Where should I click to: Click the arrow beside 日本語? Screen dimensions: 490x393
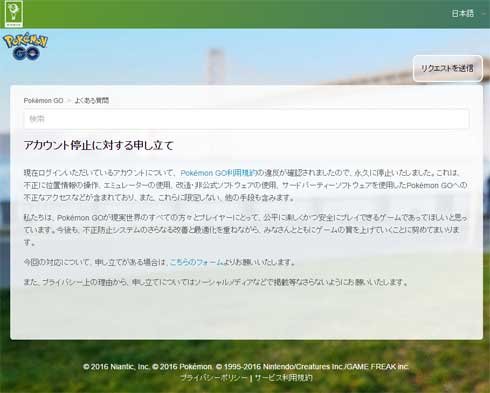click(x=484, y=14)
